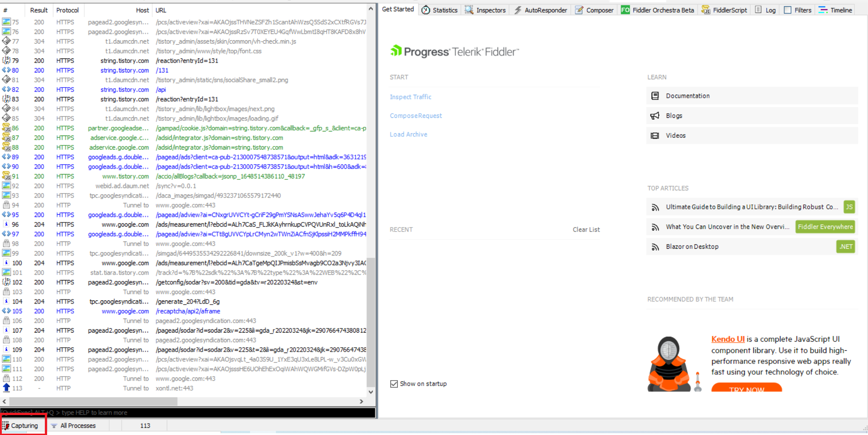
Task: Open the Statistics tab
Action: pos(439,10)
